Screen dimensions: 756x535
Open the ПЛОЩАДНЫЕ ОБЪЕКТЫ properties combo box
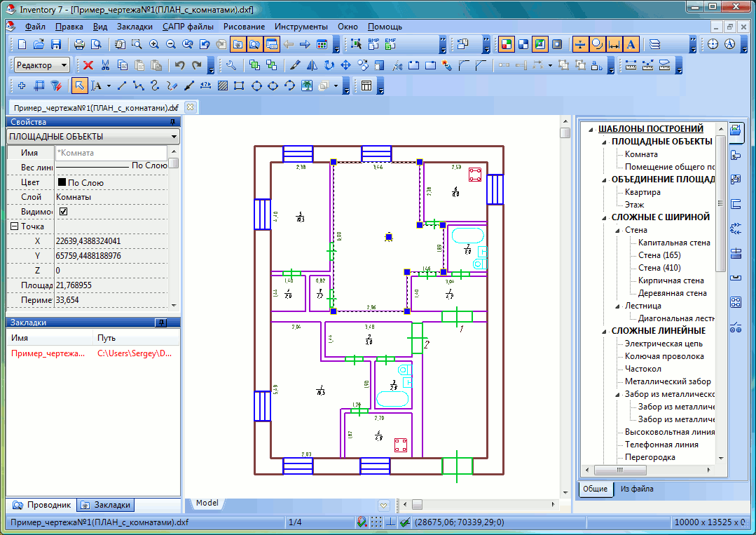(x=93, y=137)
